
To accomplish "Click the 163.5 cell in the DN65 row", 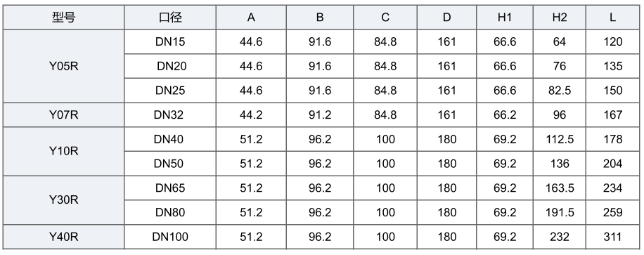I will pyautogui.click(x=560, y=188).
